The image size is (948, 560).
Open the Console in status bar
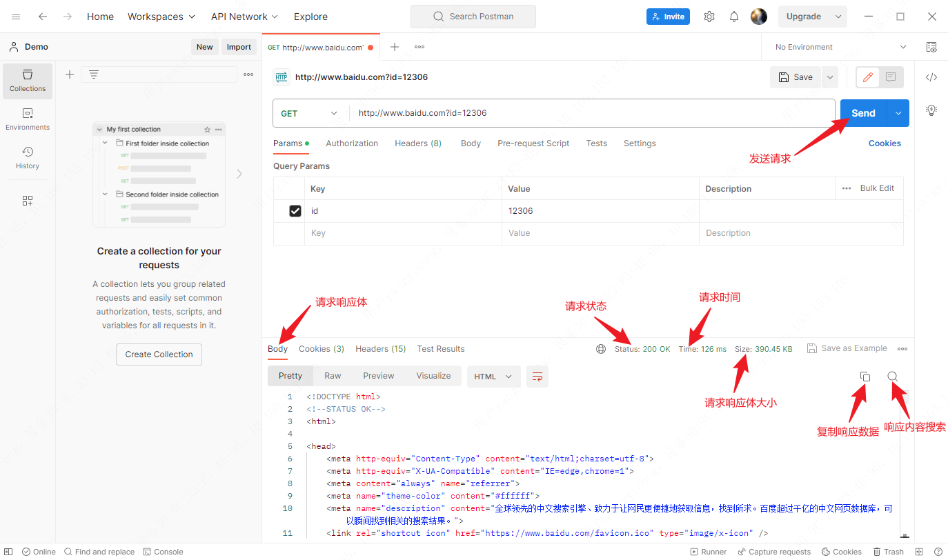[164, 552]
